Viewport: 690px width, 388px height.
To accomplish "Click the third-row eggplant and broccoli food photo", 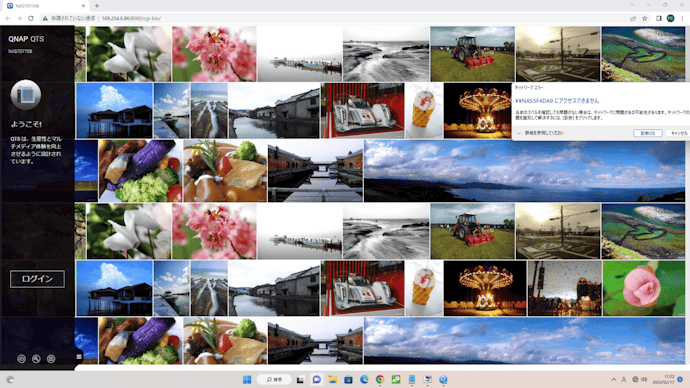I will point(140,171).
